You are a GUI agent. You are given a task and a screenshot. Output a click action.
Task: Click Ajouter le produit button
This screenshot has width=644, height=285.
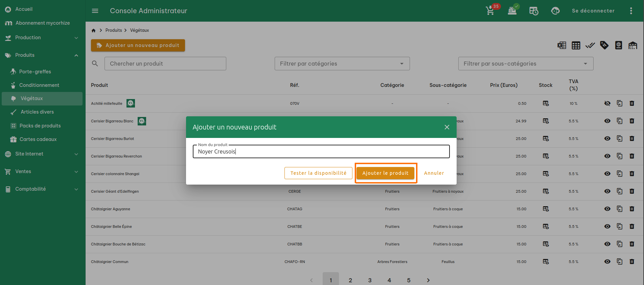(x=385, y=173)
